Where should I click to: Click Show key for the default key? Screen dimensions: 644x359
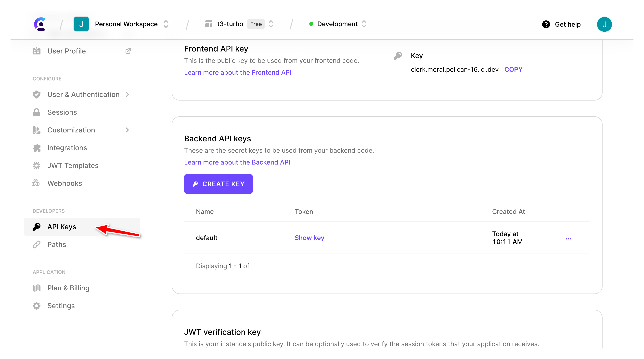click(x=309, y=238)
